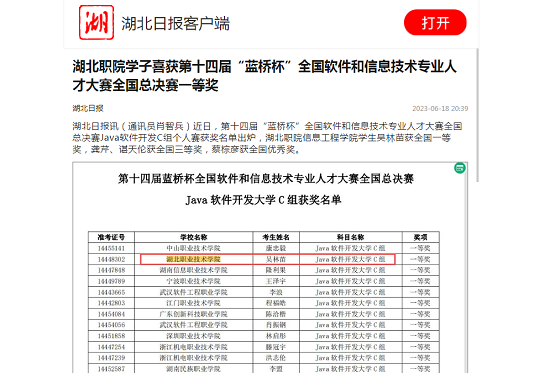This screenshot has width=550, height=373.
Task: Click the 中山职业技术学院 table row
Action: [264, 248]
